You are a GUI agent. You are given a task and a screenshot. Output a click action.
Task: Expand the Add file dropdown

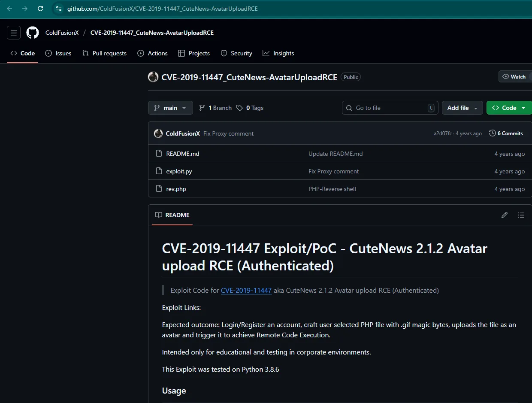[x=462, y=108]
